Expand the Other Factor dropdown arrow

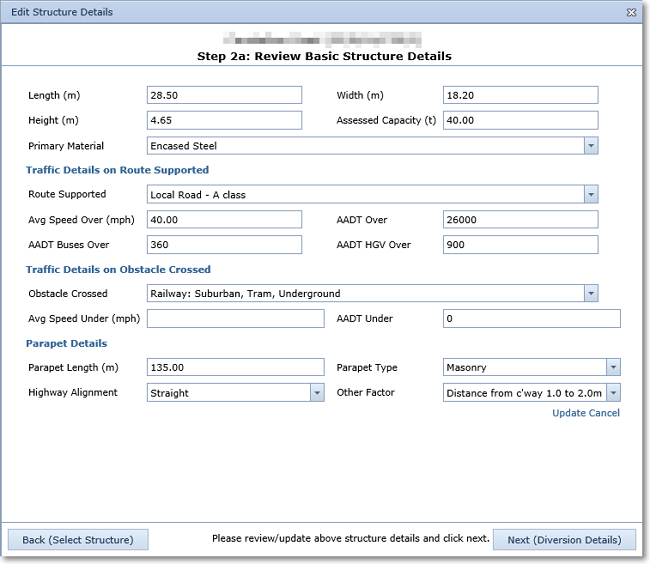[614, 392]
